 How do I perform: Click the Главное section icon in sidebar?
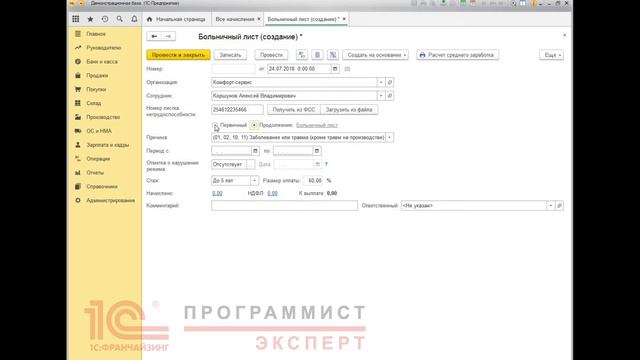coord(78,34)
